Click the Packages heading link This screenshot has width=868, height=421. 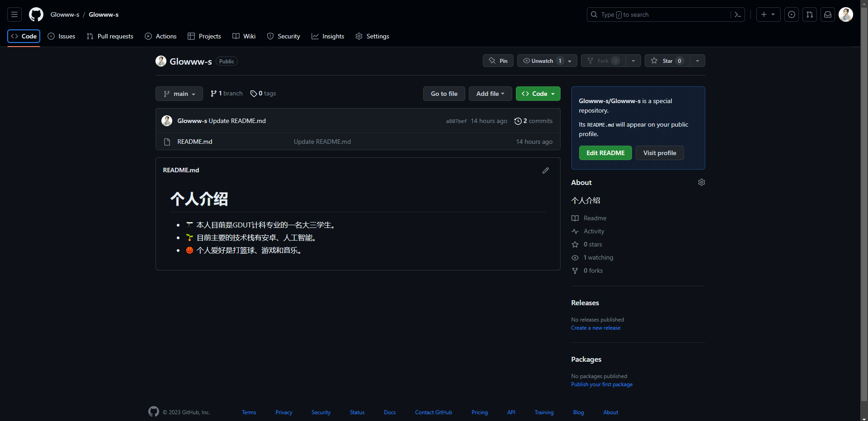(x=586, y=360)
